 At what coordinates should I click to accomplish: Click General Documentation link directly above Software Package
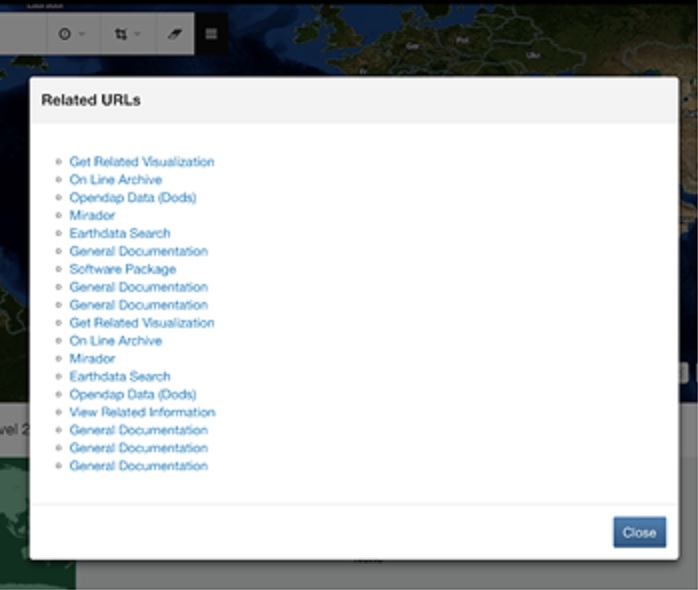[x=138, y=251]
